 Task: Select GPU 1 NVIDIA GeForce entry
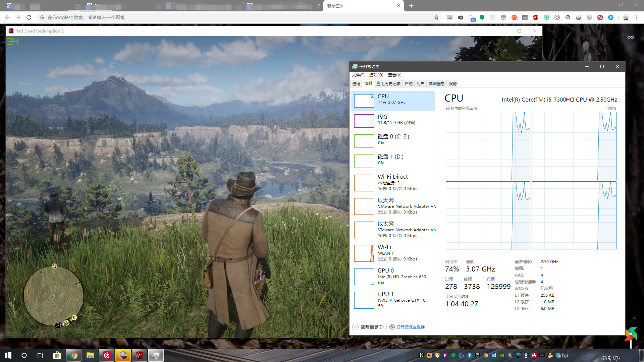[x=393, y=300]
